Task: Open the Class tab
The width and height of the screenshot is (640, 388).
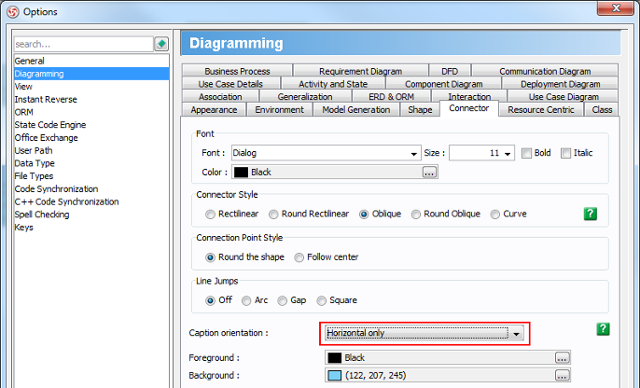Action: pyautogui.click(x=602, y=110)
